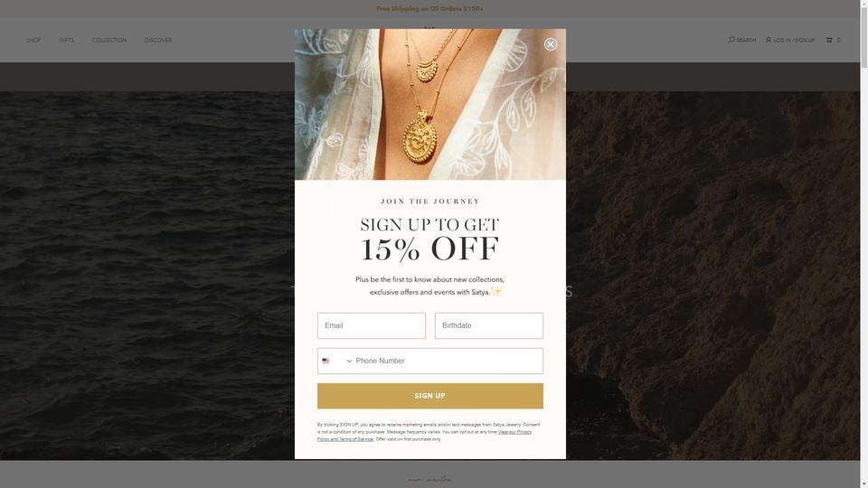Screen dimensions: 868x488
Task: Close the sign-up popup
Action: (551, 44)
